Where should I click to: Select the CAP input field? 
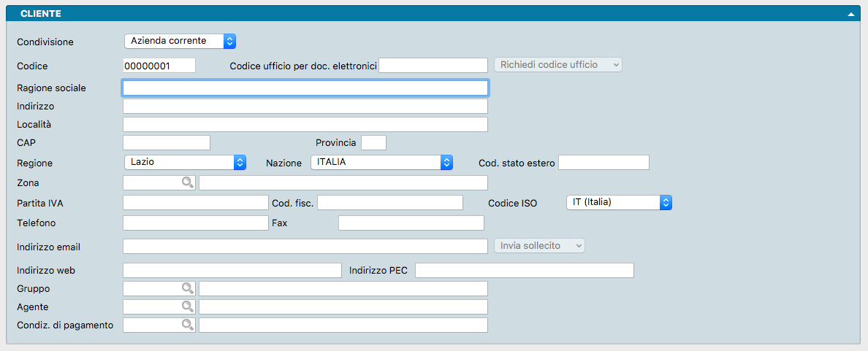(166, 142)
